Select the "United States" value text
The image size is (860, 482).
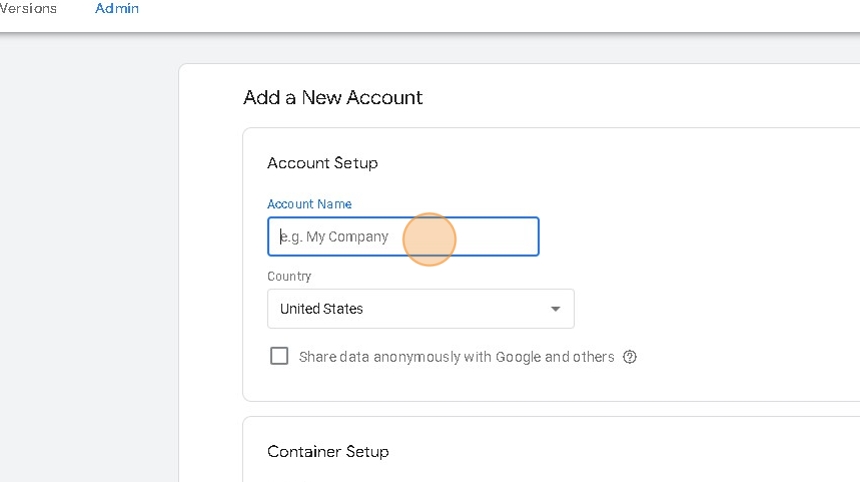321,309
